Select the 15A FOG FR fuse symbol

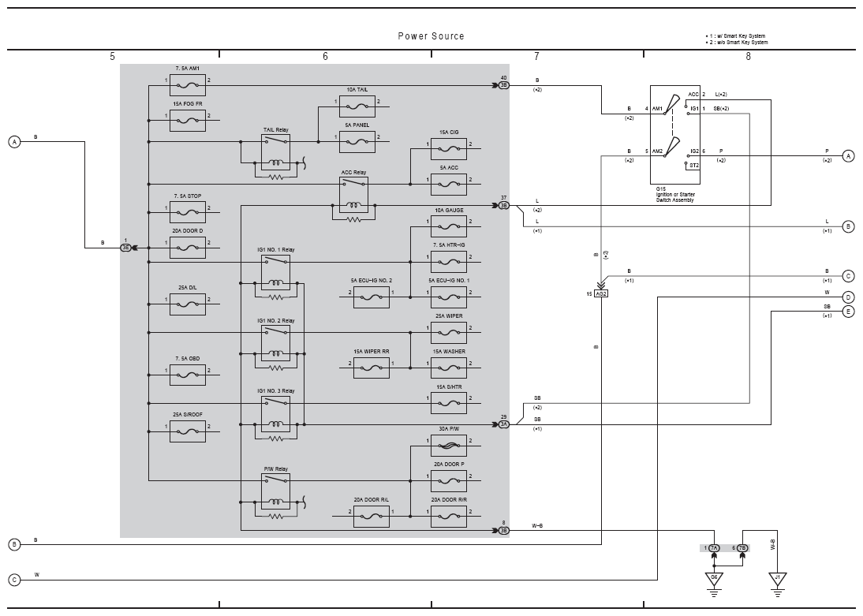[188, 121]
